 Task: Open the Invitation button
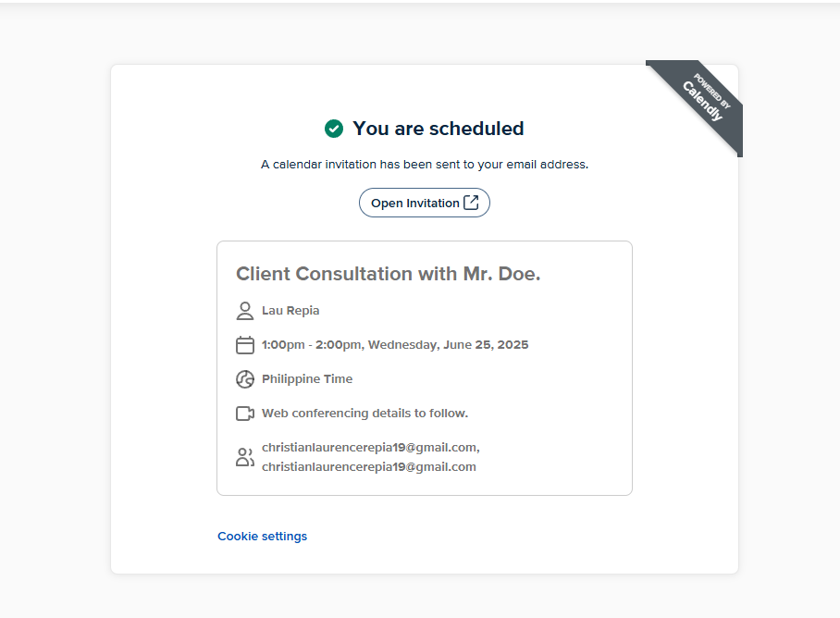point(425,203)
